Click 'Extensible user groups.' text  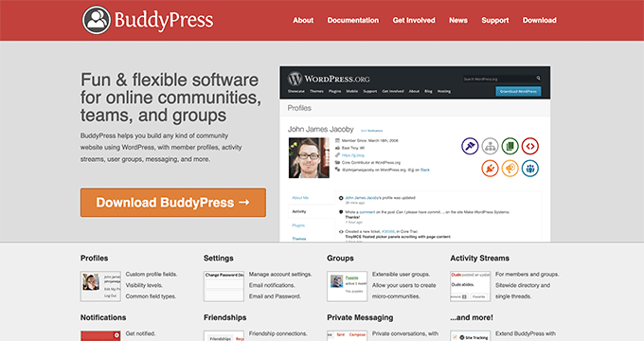402,274
